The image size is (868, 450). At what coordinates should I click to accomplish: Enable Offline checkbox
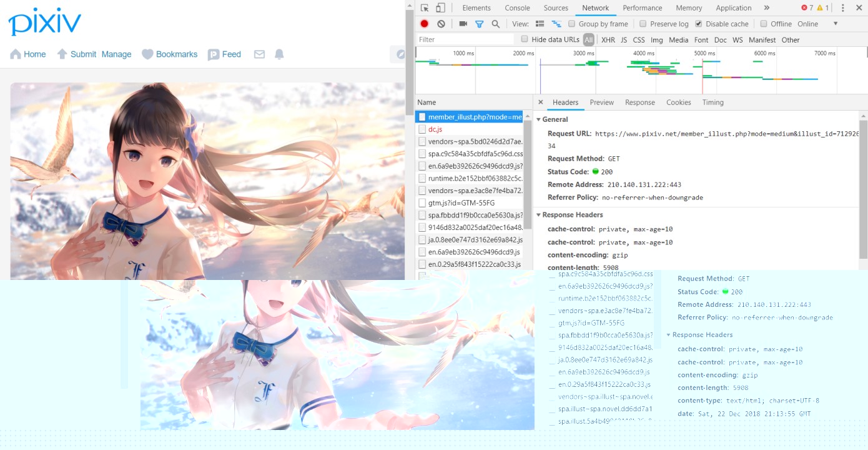point(763,24)
